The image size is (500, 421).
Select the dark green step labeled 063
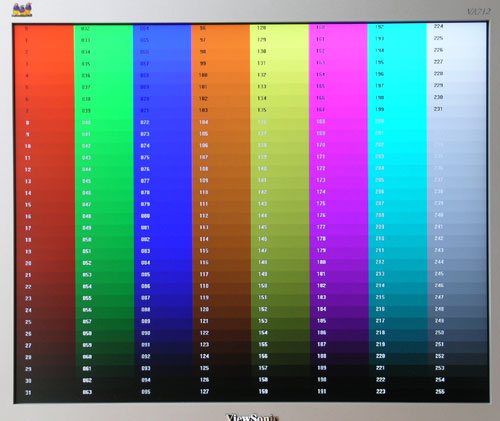(x=105, y=393)
